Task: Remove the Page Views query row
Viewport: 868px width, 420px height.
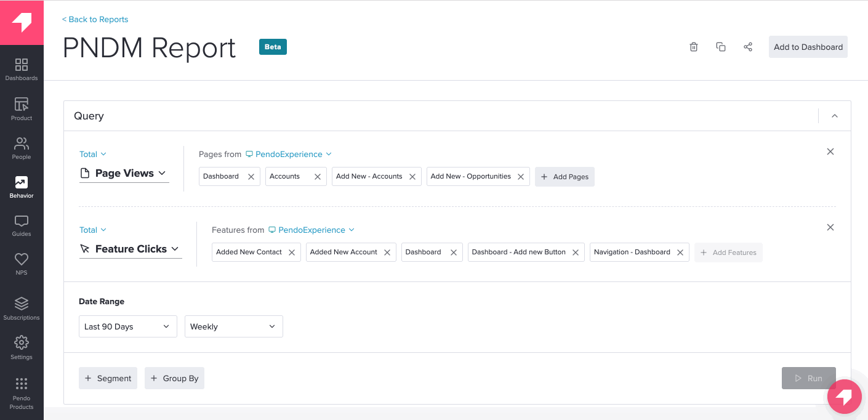Action: click(x=830, y=151)
